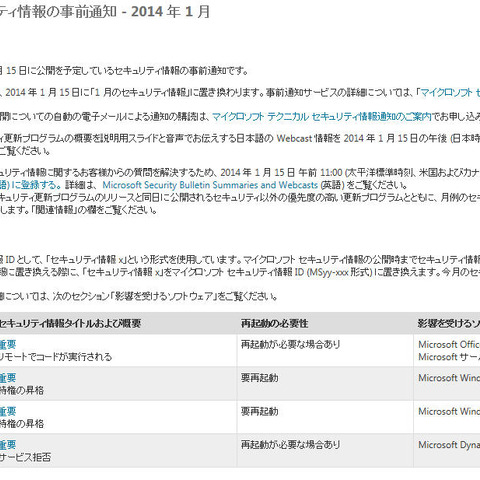The height and width of the screenshot is (480, 480).
Task: Click the 再起動の必要性 column header
Action: [x=274, y=323]
